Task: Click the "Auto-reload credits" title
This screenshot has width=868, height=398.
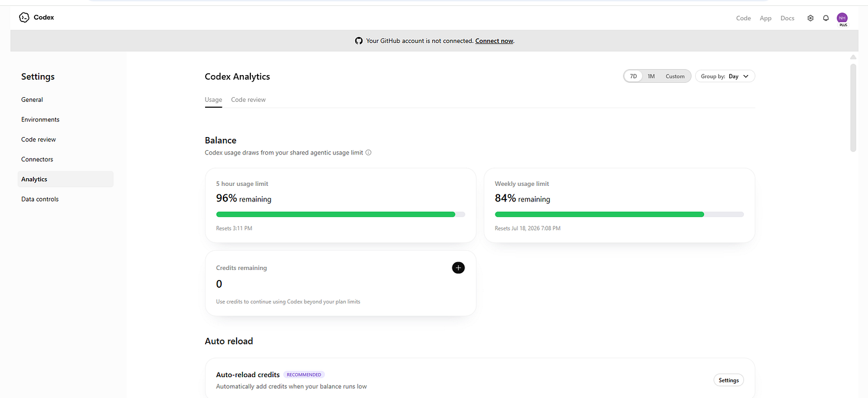Action: pos(248,375)
